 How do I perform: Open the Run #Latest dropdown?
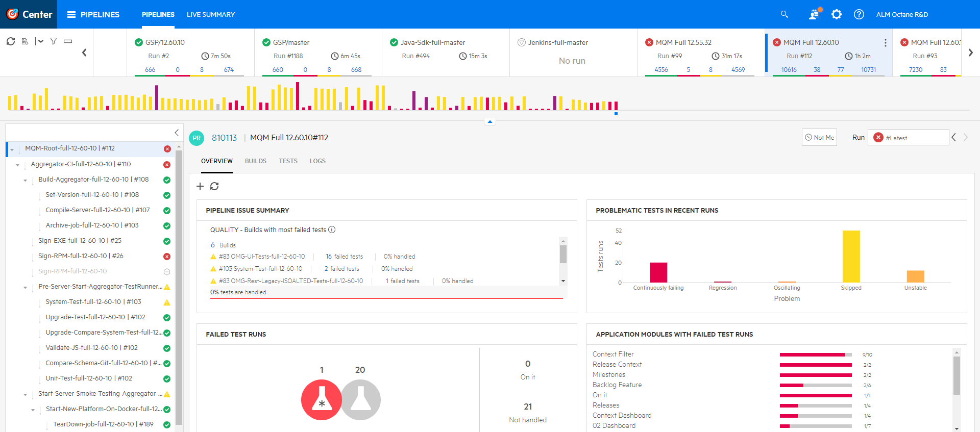(x=908, y=138)
